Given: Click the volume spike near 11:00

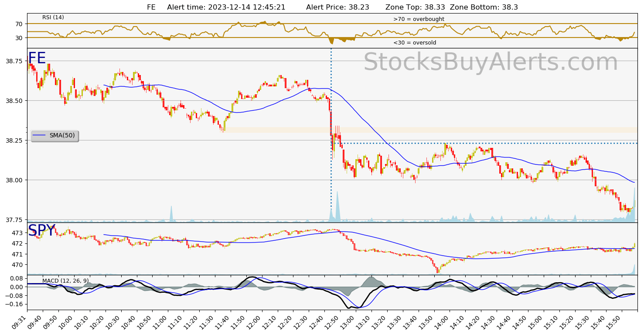Looking at the screenshot, I should [x=171, y=214].
